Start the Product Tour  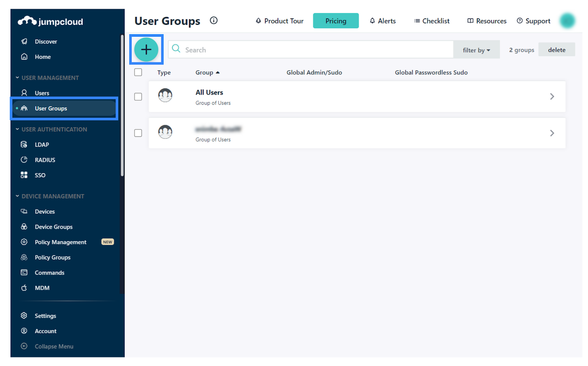tap(280, 21)
